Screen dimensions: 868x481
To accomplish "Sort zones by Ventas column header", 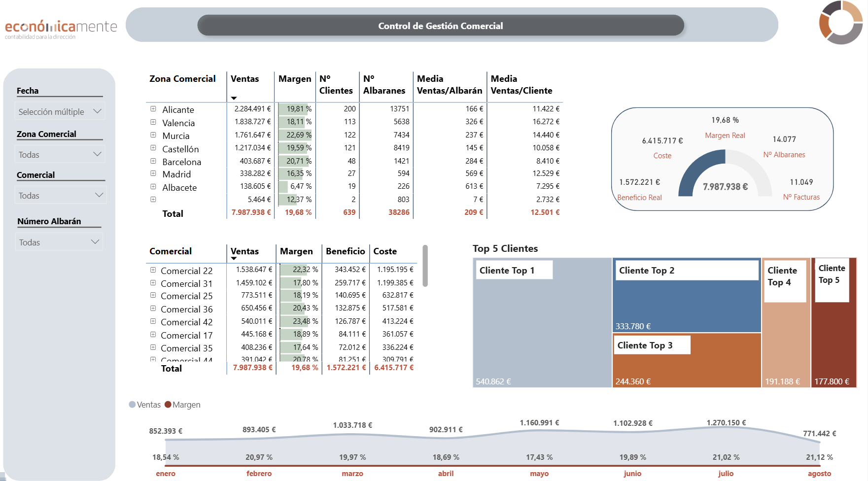I will 244,79.
